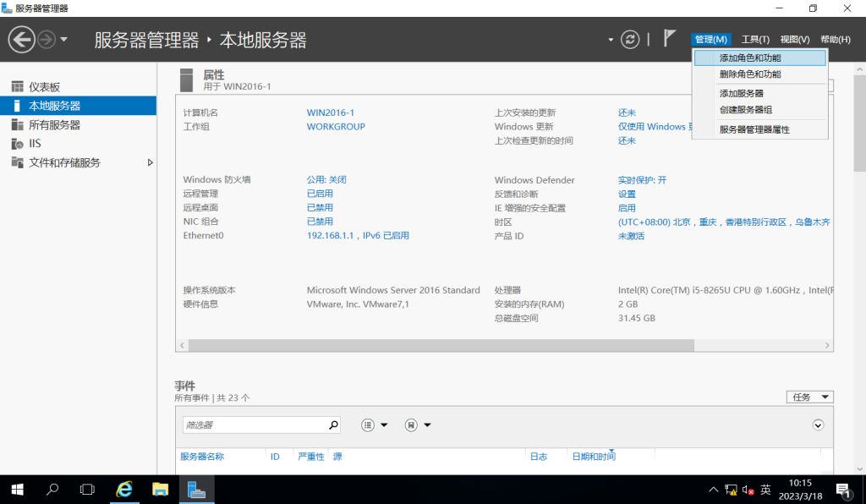Screen dimensions: 866x504
Task: Sort by 日志 column header
Action: [x=539, y=457]
